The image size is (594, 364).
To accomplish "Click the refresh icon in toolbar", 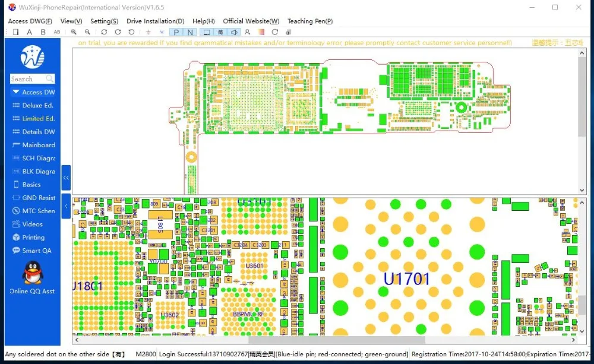I will (x=275, y=32).
